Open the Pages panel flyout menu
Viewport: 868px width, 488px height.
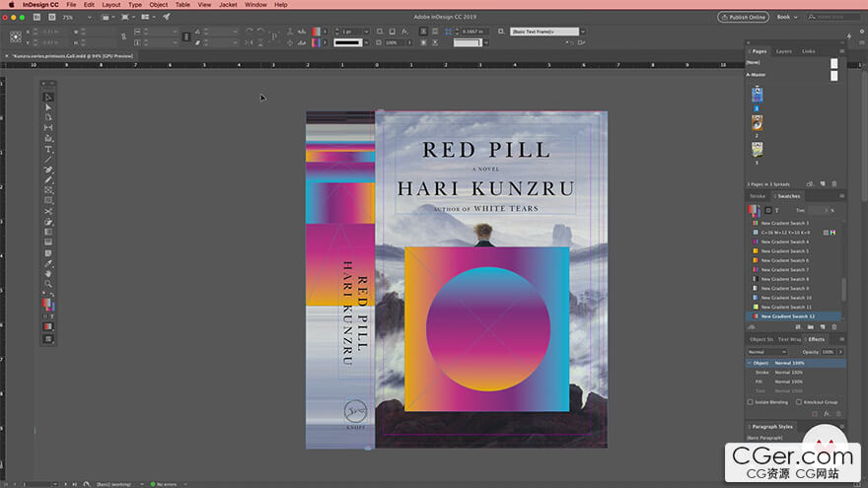[x=842, y=51]
